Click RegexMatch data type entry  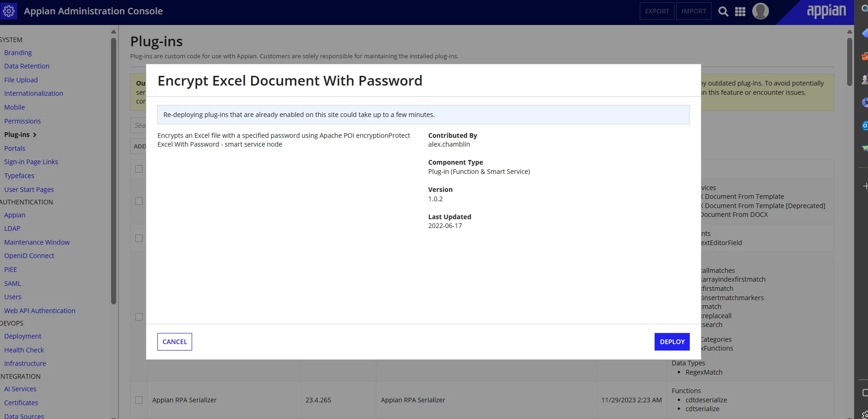tap(704, 372)
